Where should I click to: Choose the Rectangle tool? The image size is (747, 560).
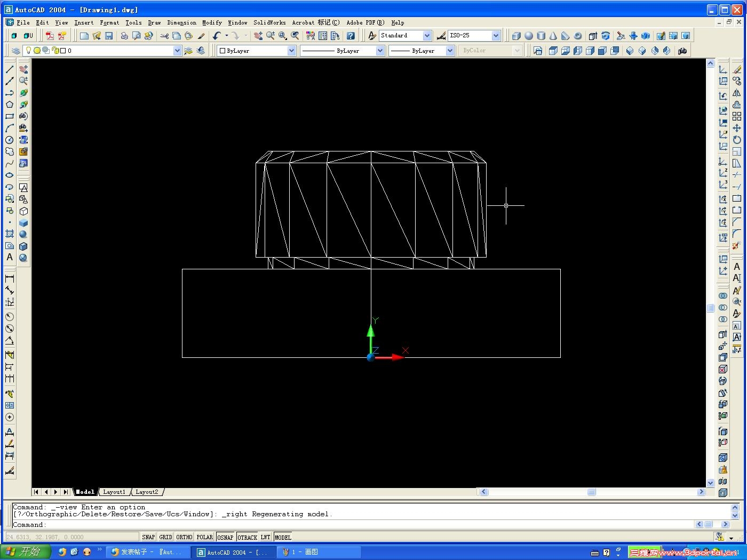point(10,116)
